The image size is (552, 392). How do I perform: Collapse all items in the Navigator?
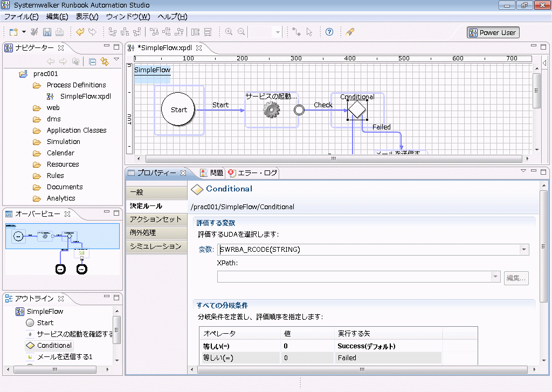point(93,62)
